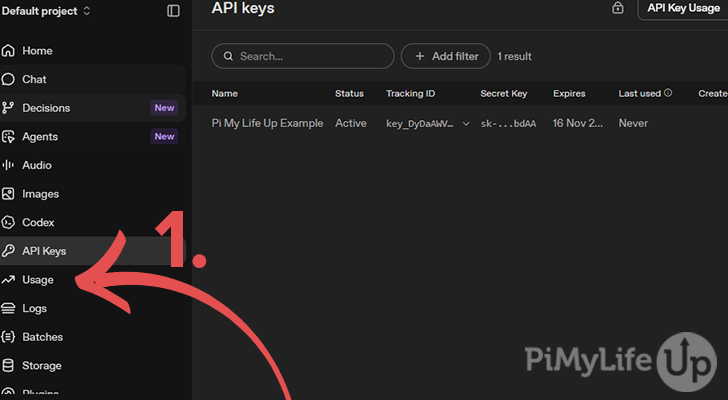Image resolution: width=728 pixels, height=400 pixels.
Task: Click the 16 Nov expiry date cell
Action: pos(578,123)
